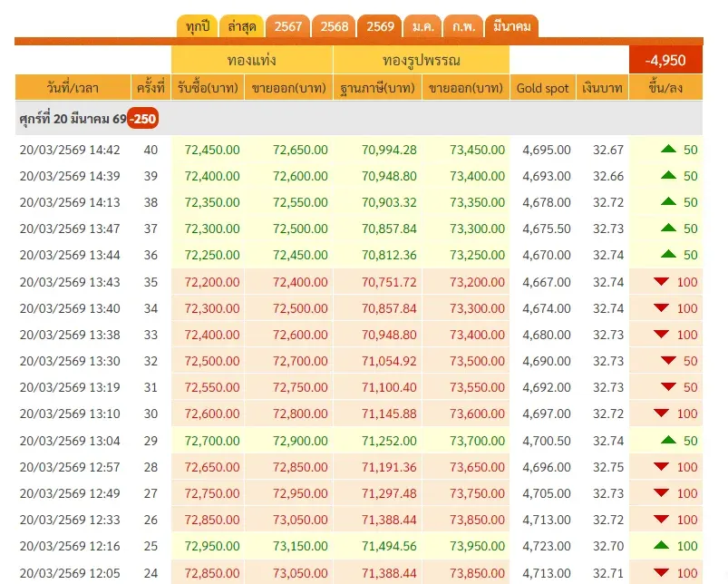Click the -4,950 red summary badge
The image size is (728, 584).
pyautogui.click(x=665, y=60)
